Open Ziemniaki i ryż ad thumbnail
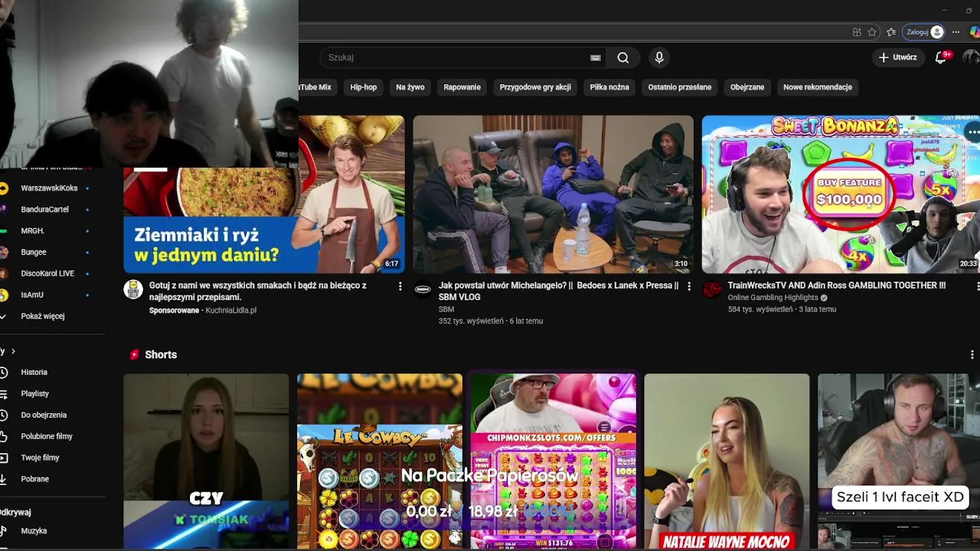This screenshot has width=980, height=551. point(264,194)
